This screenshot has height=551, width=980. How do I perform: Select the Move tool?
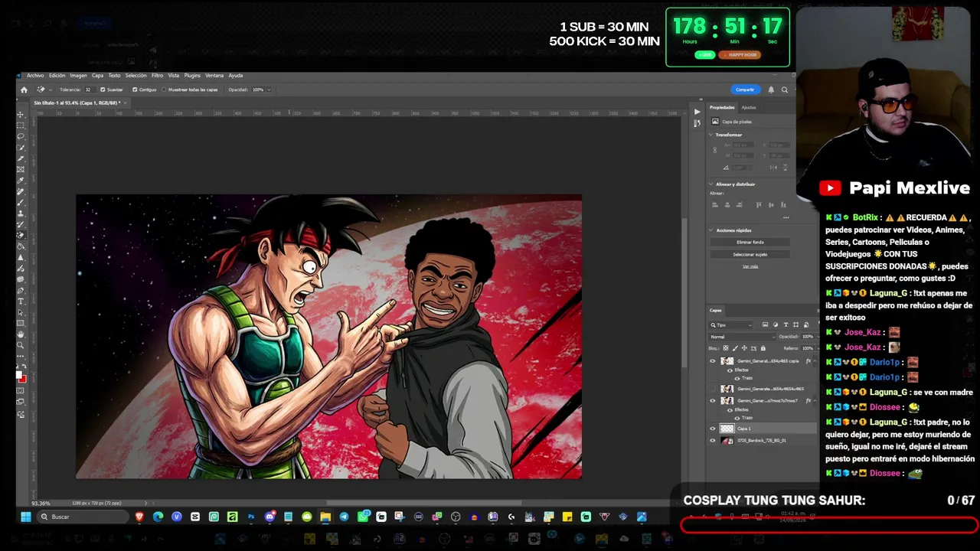(21, 115)
